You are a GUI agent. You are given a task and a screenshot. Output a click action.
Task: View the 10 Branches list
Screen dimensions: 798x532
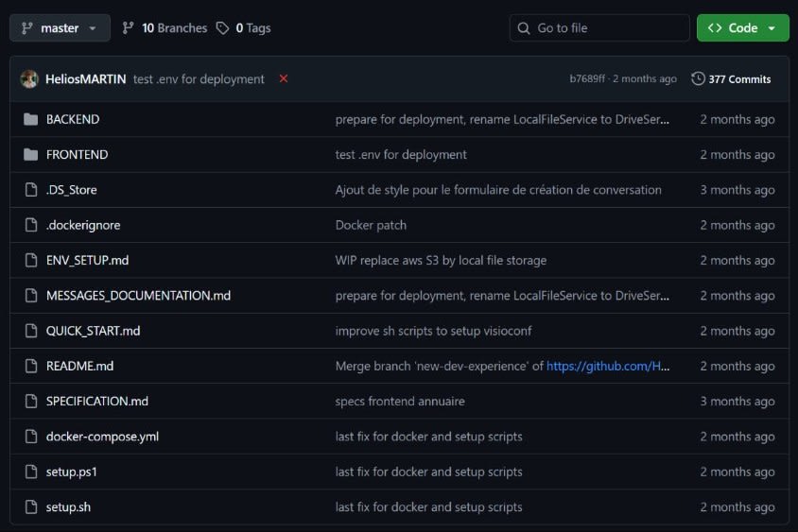173,28
